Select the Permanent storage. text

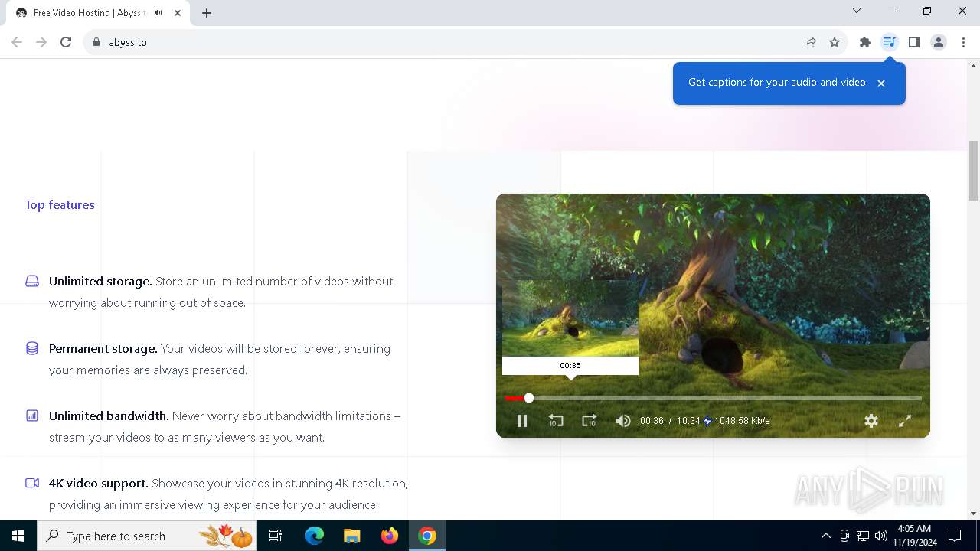(103, 348)
